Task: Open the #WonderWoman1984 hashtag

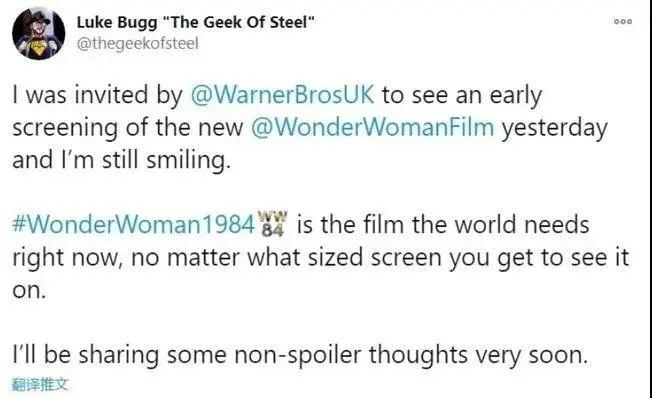Action: click(x=133, y=224)
